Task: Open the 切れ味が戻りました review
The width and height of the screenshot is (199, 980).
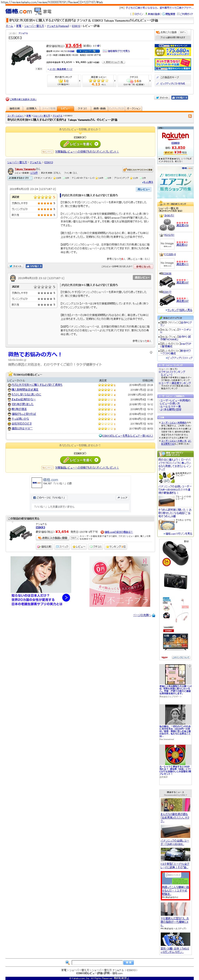Action: 22,404
